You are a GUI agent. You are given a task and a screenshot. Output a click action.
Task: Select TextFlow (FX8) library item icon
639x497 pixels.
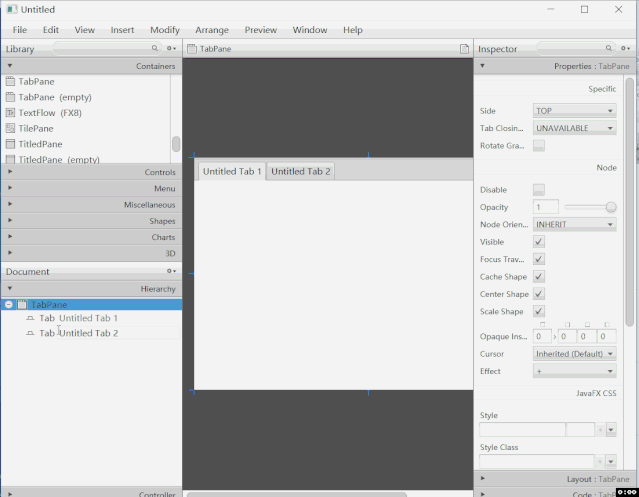tap(10, 112)
